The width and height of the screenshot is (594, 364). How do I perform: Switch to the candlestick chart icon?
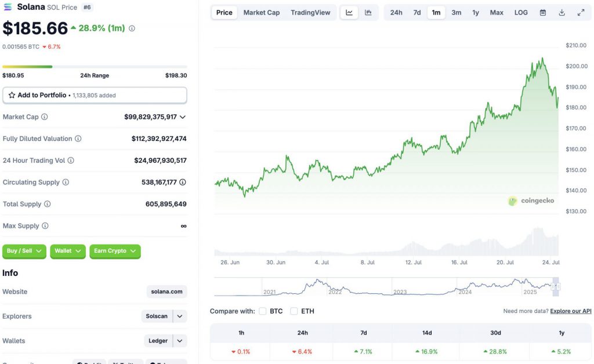368,12
